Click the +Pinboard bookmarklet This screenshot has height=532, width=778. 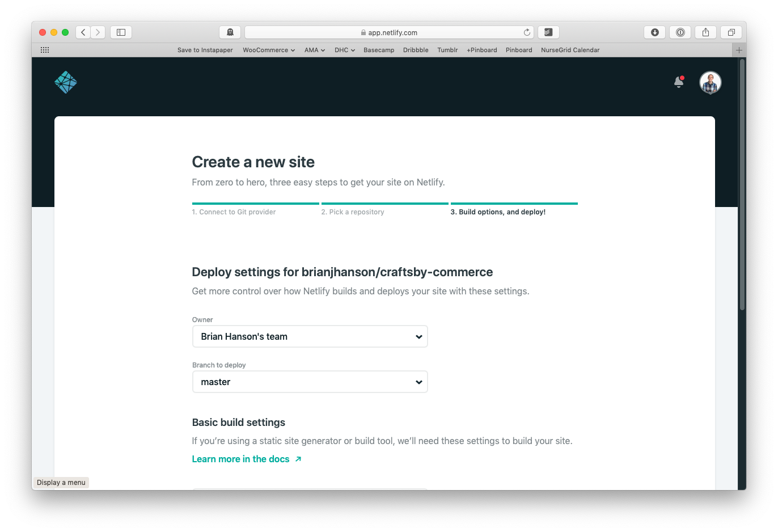pos(482,50)
